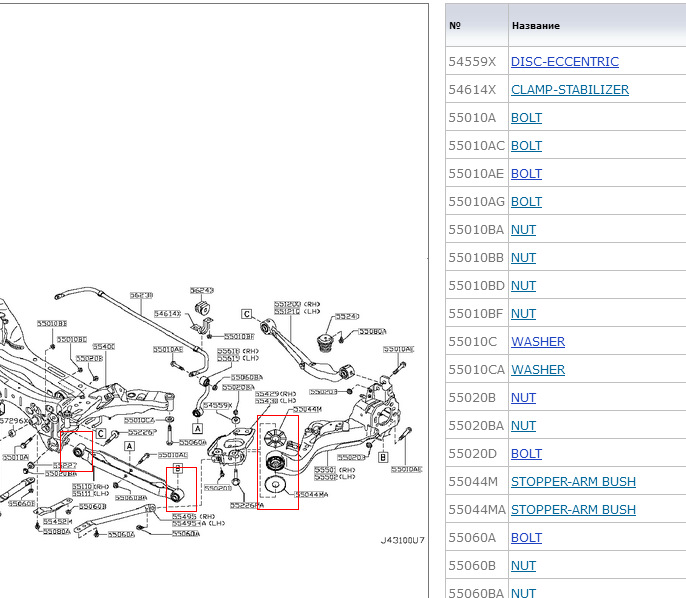Open the BOLT link in row 55060A
The width and height of the screenshot is (686, 598).
pyautogui.click(x=526, y=538)
